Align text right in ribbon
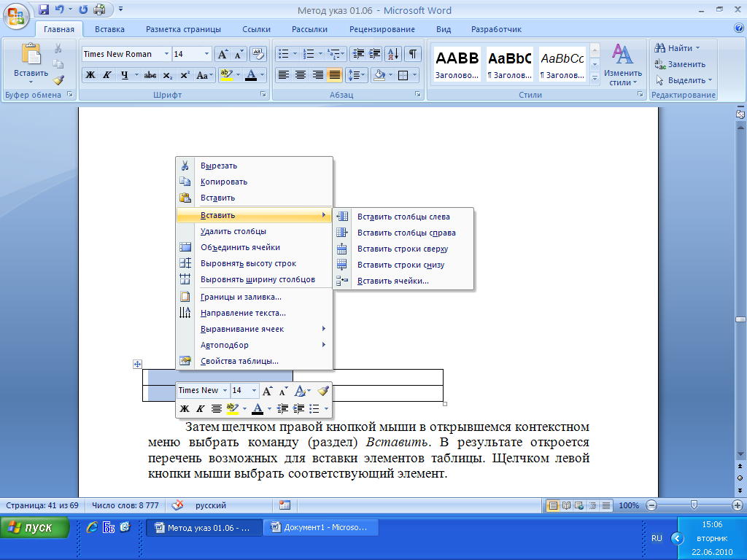 coord(318,75)
